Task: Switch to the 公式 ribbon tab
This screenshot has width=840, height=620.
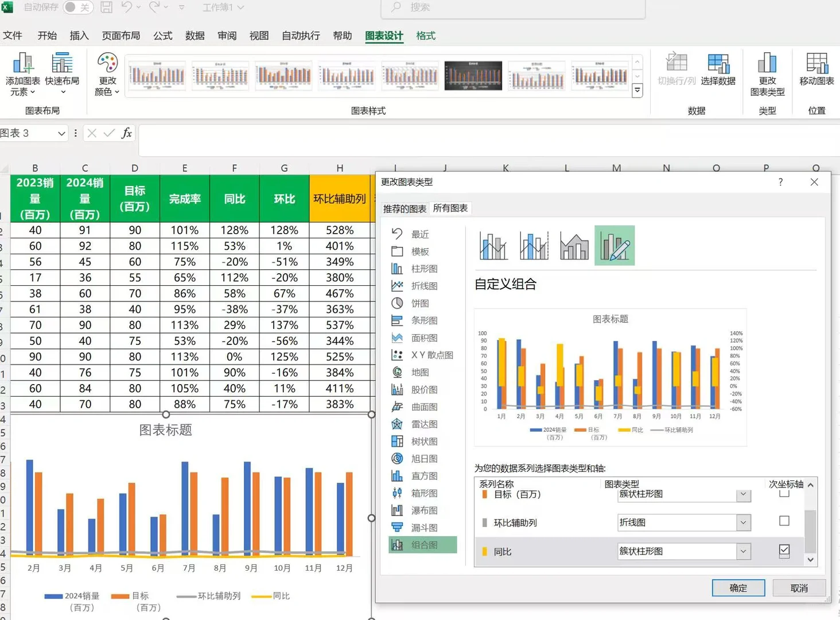Action: pyautogui.click(x=163, y=36)
